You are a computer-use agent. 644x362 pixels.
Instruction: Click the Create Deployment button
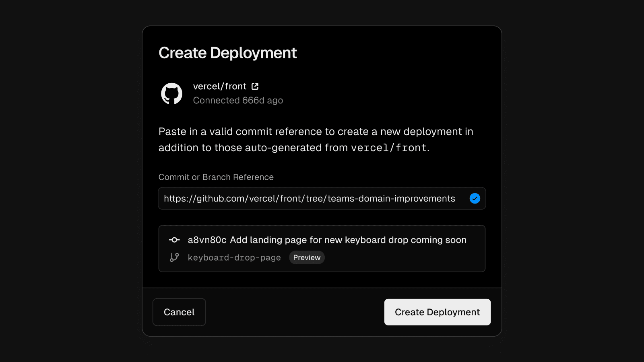click(438, 312)
